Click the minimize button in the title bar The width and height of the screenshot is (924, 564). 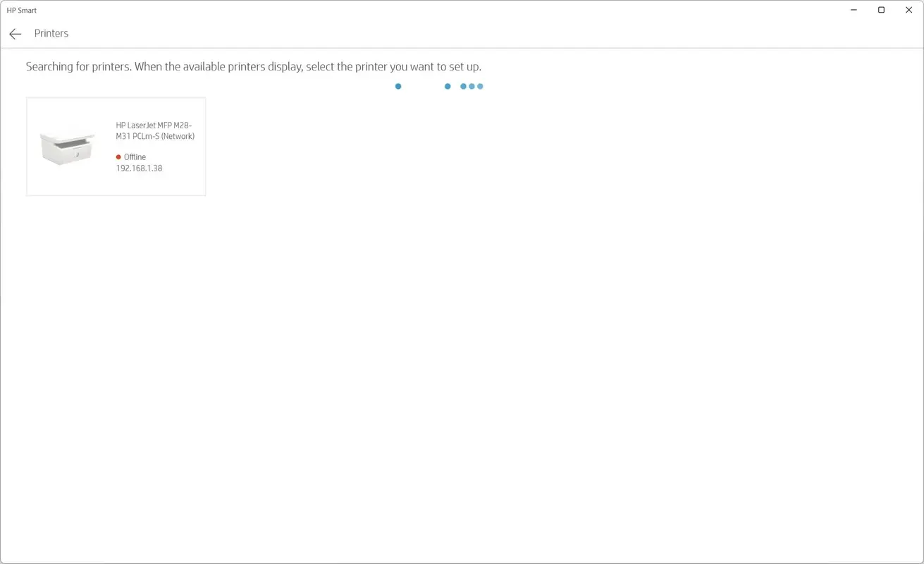tap(853, 10)
